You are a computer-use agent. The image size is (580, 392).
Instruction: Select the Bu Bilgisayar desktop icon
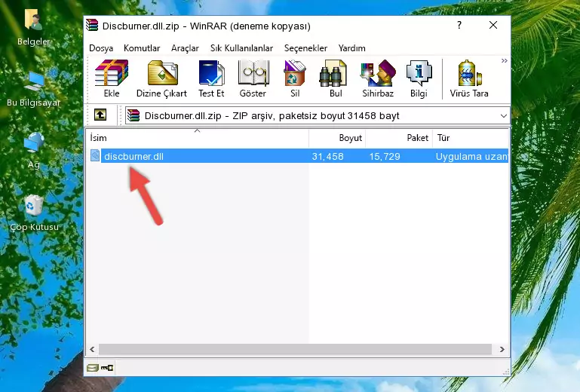[34, 89]
